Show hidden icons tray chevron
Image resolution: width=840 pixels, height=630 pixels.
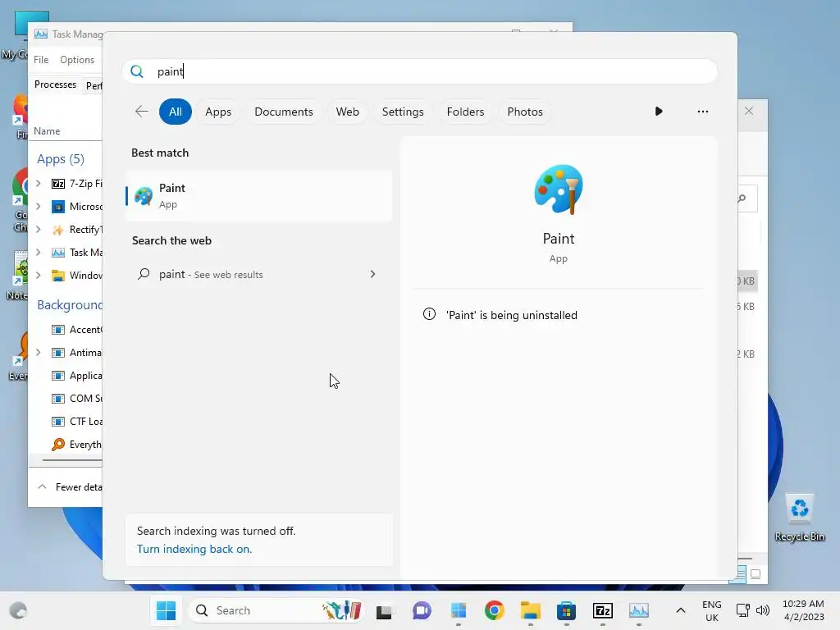(x=680, y=610)
